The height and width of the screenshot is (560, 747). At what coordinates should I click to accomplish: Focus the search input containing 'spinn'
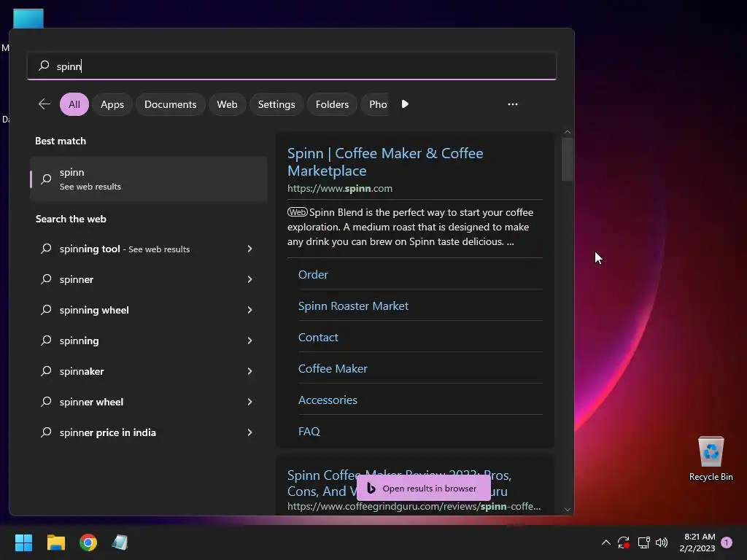[292, 66]
